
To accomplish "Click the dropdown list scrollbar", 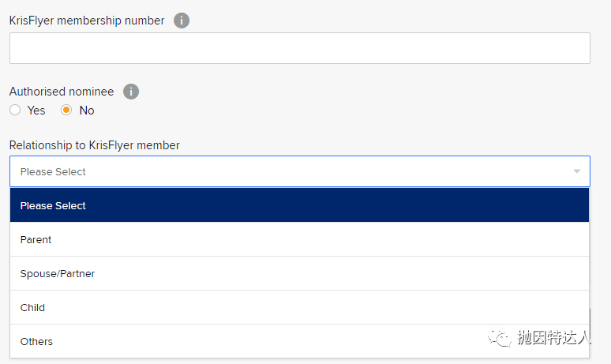I will pyautogui.click(x=590, y=321).
